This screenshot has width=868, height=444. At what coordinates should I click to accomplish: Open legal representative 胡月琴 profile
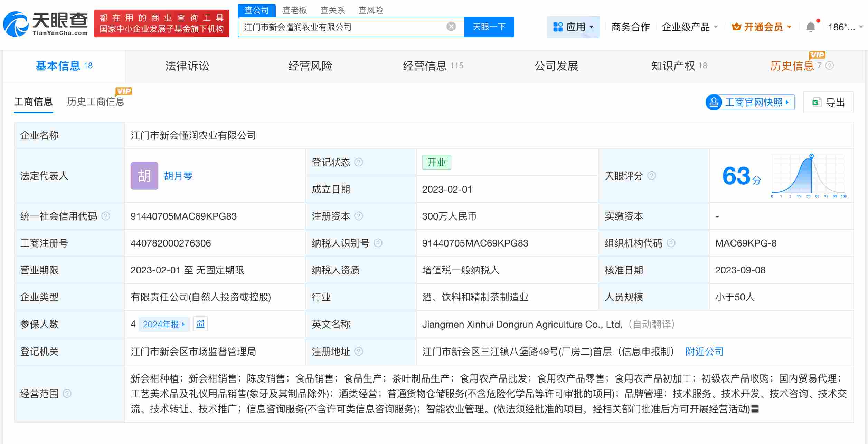click(x=178, y=176)
